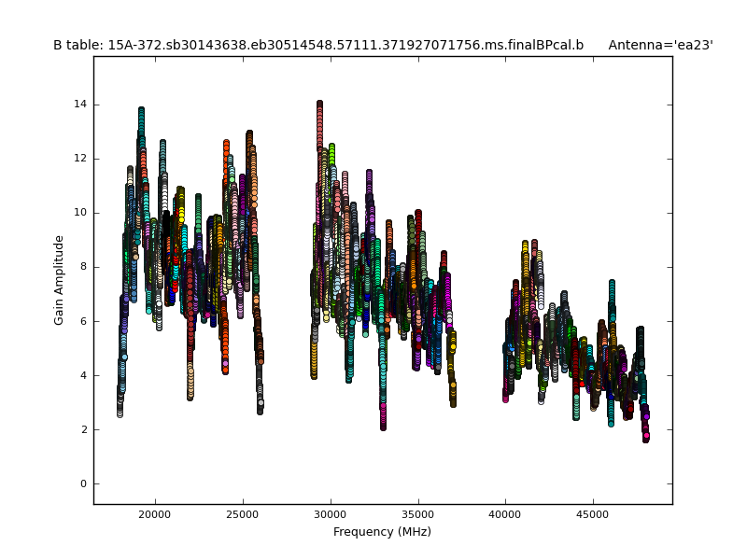Click the B table plot title text

[317, 45]
